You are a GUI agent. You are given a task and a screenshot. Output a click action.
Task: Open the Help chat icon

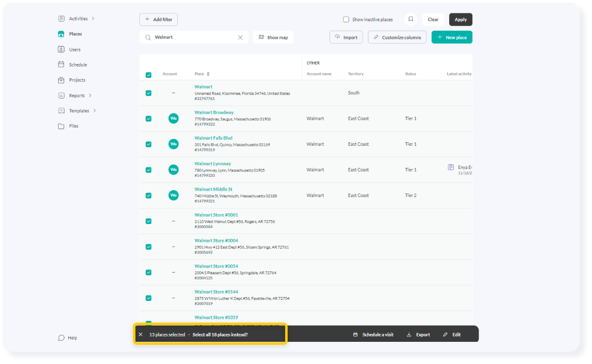(x=62, y=338)
